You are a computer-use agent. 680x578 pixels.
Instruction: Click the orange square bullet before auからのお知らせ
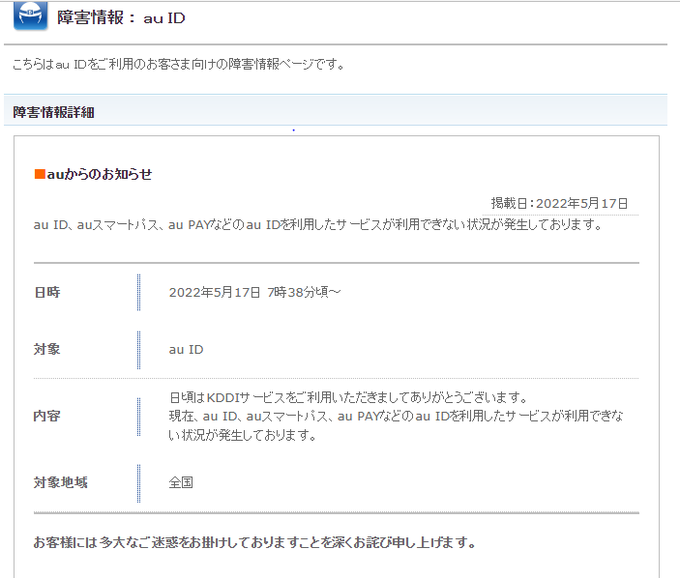click(x=40, y=174)
